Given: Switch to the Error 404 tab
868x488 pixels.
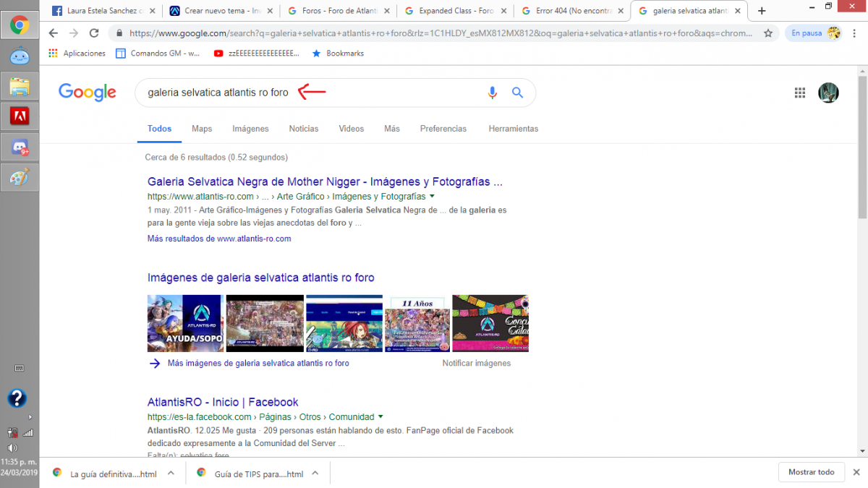Looking at the screenshot, I should 572,11.
